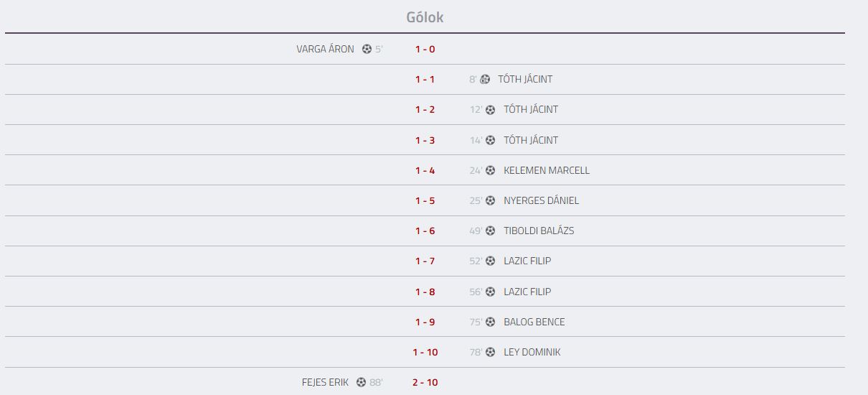Click the ball icon at Tiboldi Balázs's 49' goal
The width and height of the screenshot is (868, 395).
point(491,231)
